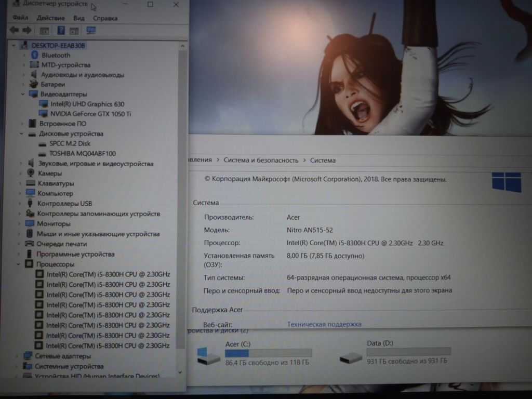Select the SPCC M.2 Disk drive
Viewport: 532px width, 399px height.
point(70,143)
